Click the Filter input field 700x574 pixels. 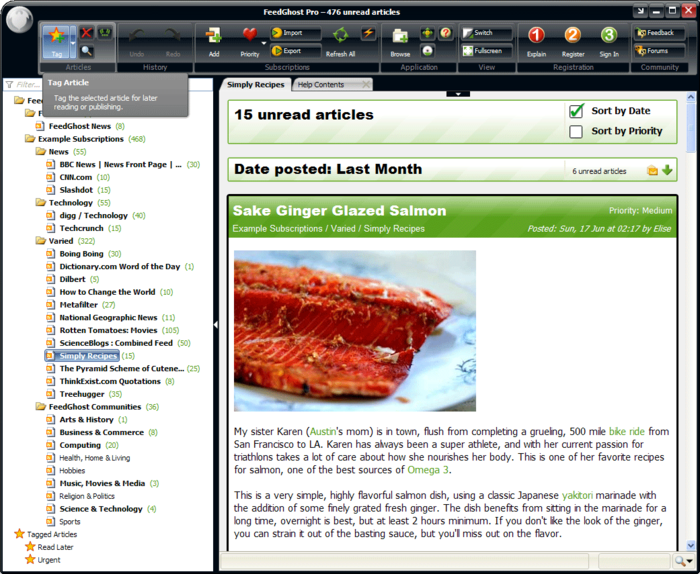coord(108,84)
